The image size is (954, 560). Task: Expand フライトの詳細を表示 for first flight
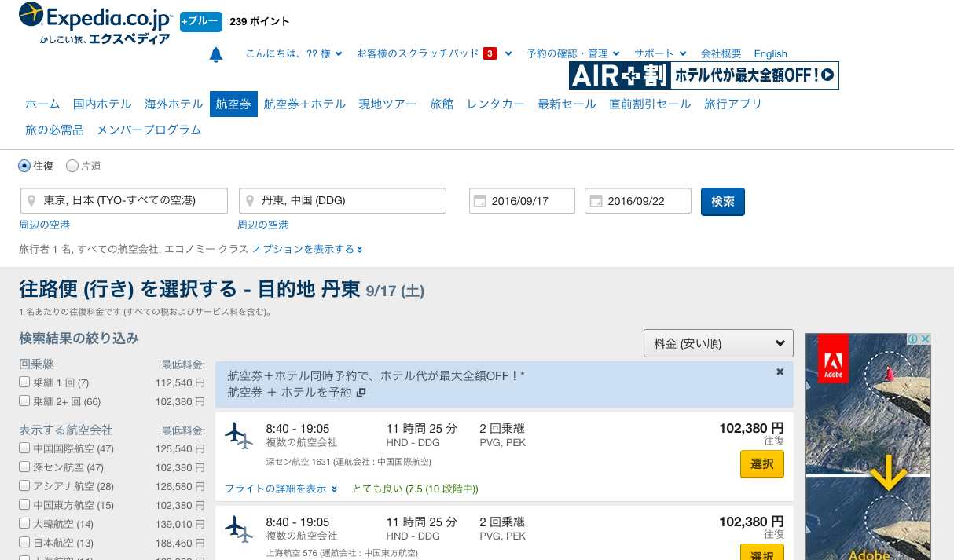[x=281, y=489]
